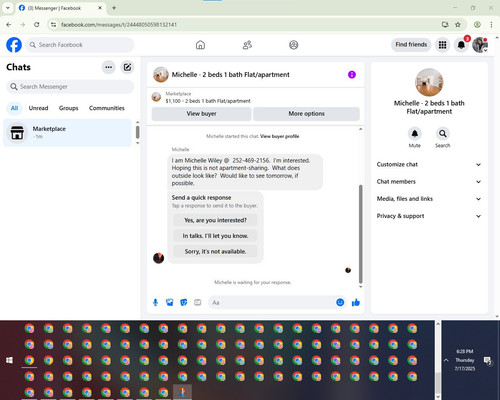Show hidden system tray icons
Viewport: 500px width, 400px height.
coord(446,360)
